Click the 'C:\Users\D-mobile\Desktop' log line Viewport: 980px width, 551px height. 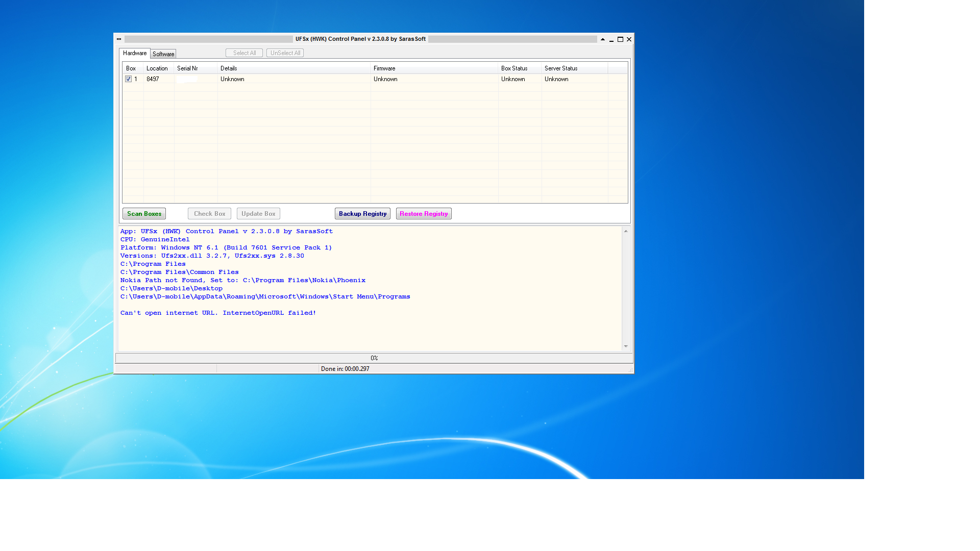[171, 288]
